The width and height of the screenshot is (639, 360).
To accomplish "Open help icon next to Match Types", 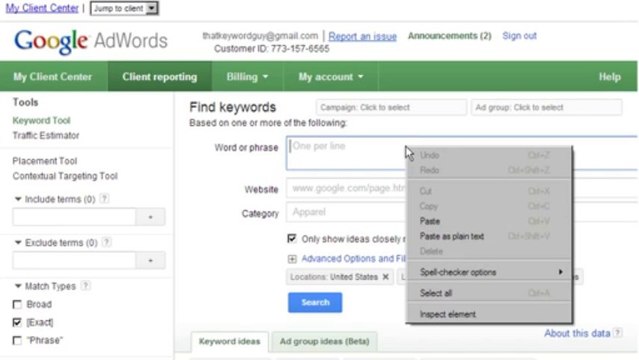I will click(85, 286).
